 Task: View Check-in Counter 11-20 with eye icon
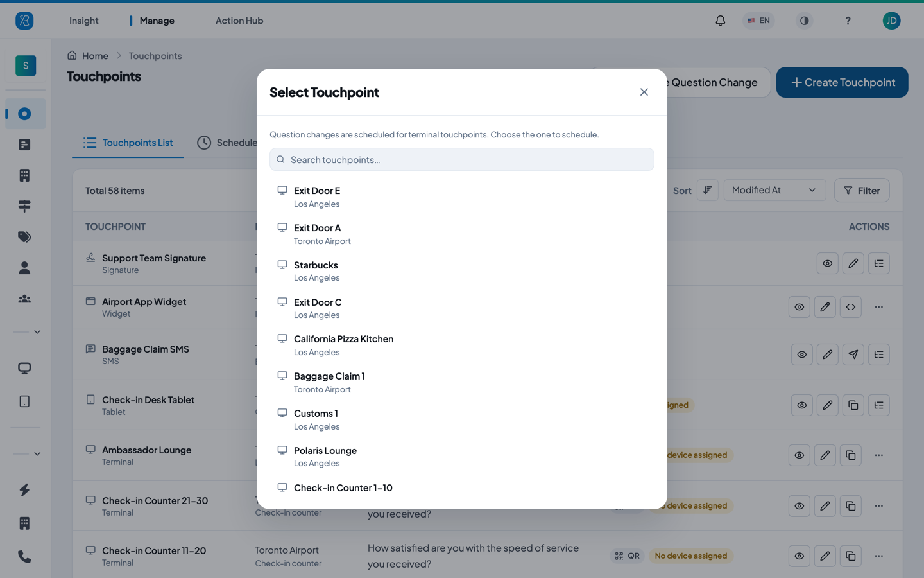coord(799,556)
